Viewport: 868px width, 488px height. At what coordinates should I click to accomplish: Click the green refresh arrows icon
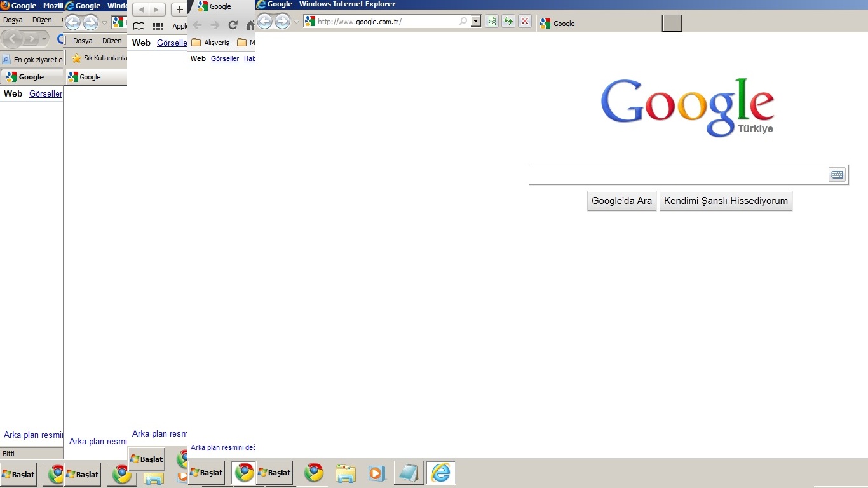[508, 22]
